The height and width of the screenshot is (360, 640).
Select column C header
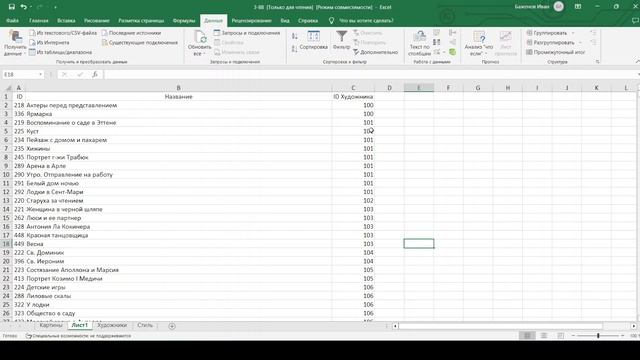point(353,88)
